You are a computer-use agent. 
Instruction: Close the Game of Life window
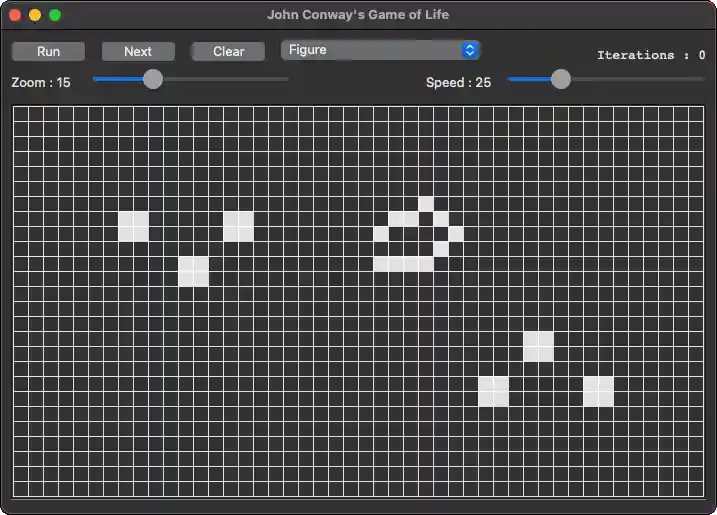tap(15, 15)
